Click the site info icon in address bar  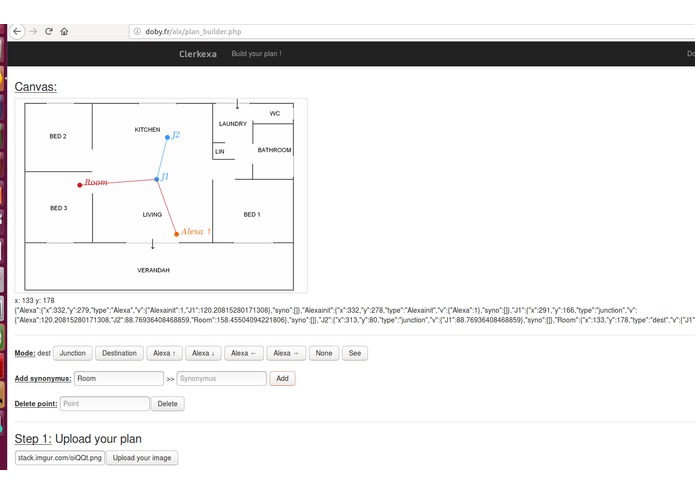click(137, 31)
